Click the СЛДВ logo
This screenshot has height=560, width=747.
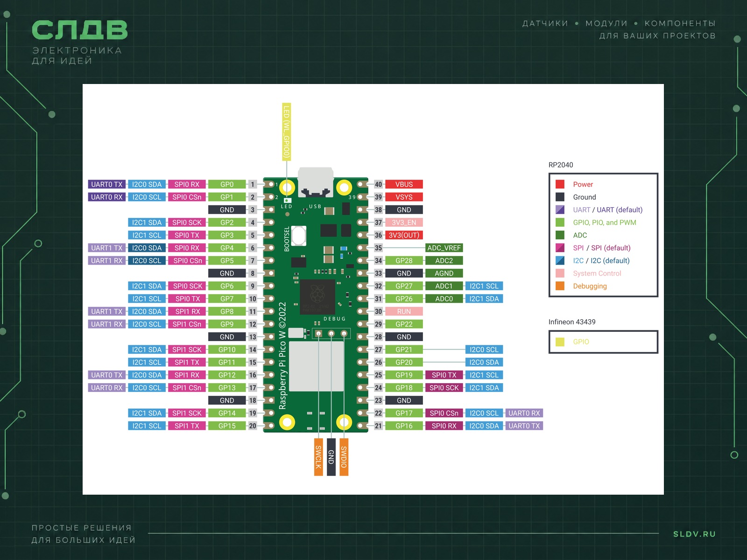[80, 30]
